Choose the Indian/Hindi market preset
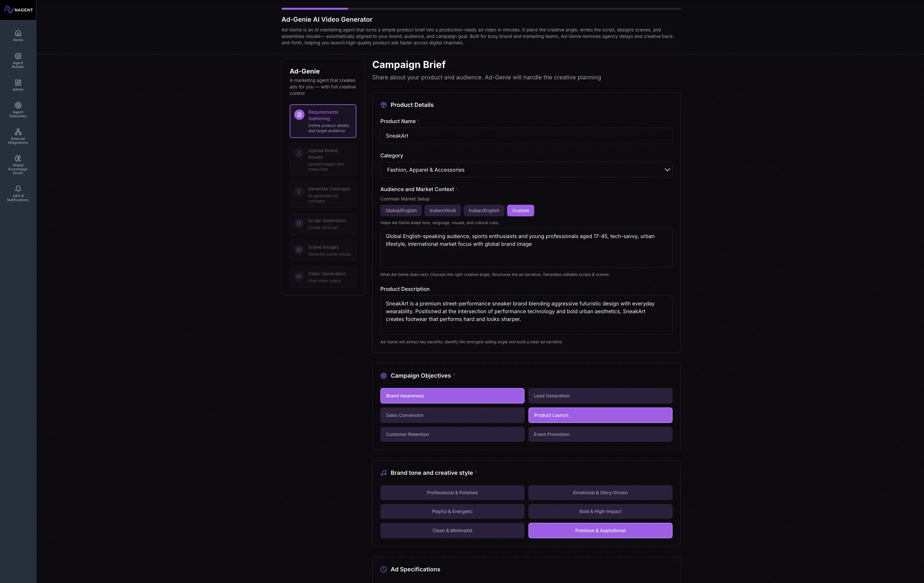 click(x=443, y=211)
